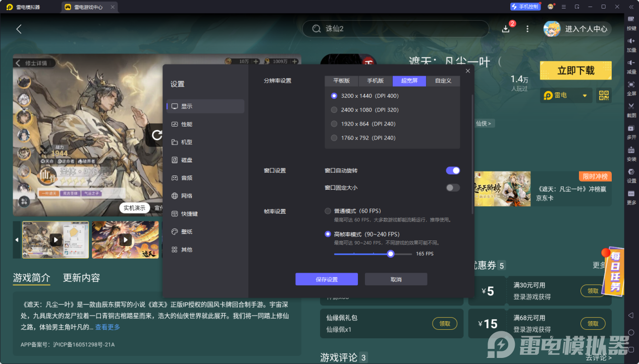Image resolution: width=639 pixels, height=364 pixels.
Task: Switch to the 更新内容 tab
Action: pos(81,277)
